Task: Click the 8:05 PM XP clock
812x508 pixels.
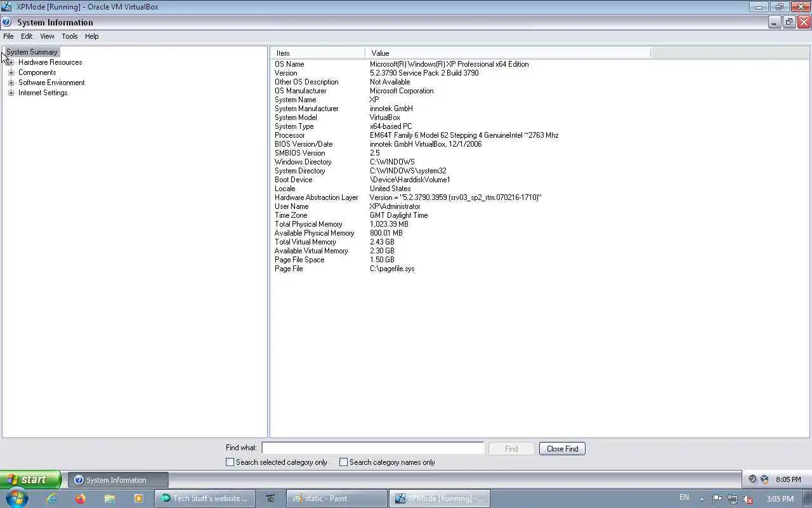Action: click(788, 479)
